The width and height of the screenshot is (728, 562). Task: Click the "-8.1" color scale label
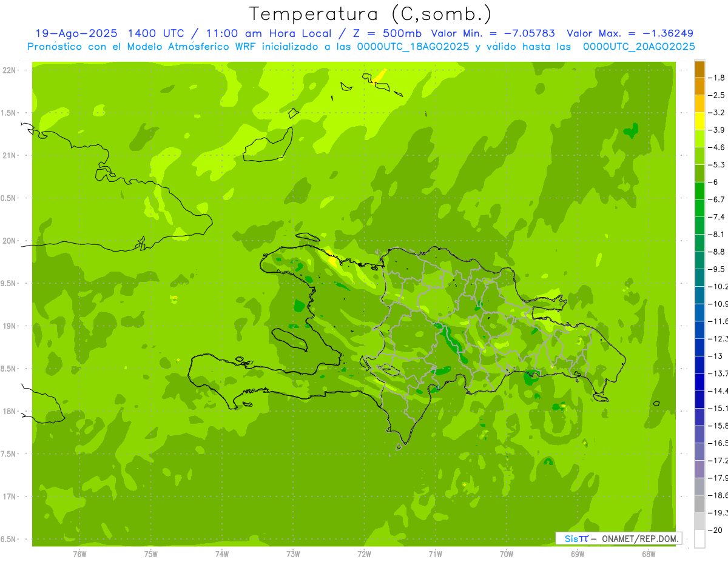tap(716, 234)
